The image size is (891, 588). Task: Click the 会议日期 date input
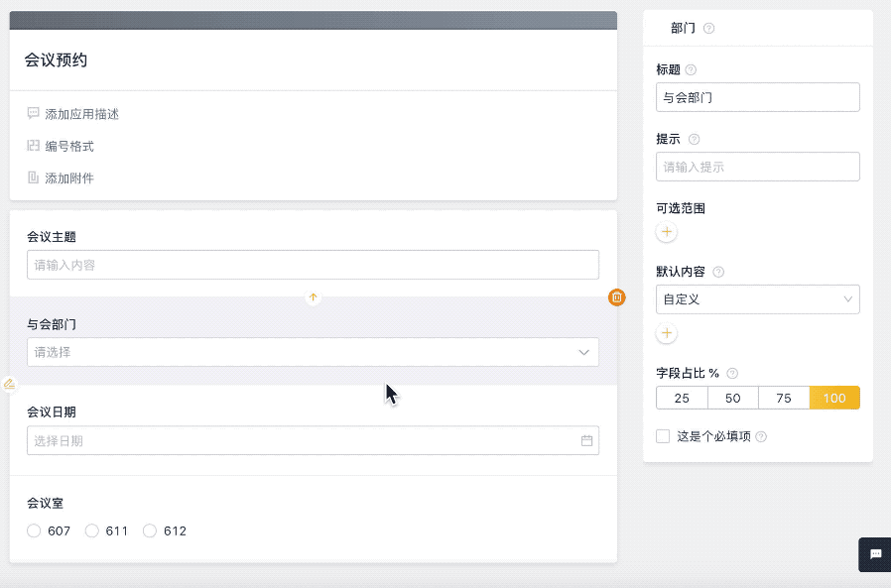[314, 440]
